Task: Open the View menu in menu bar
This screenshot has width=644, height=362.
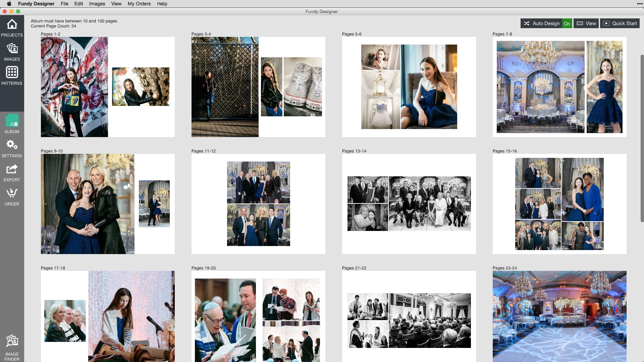Action: 116,4
